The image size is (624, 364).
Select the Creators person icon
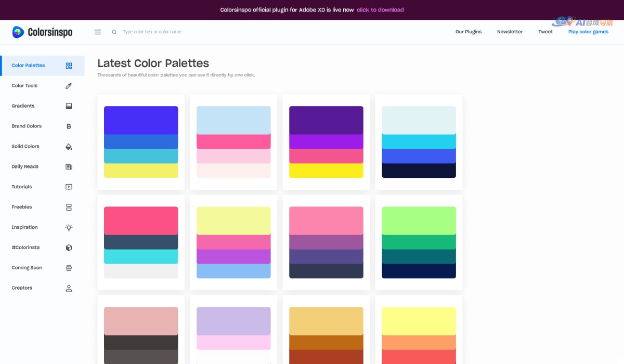(69, 288)
